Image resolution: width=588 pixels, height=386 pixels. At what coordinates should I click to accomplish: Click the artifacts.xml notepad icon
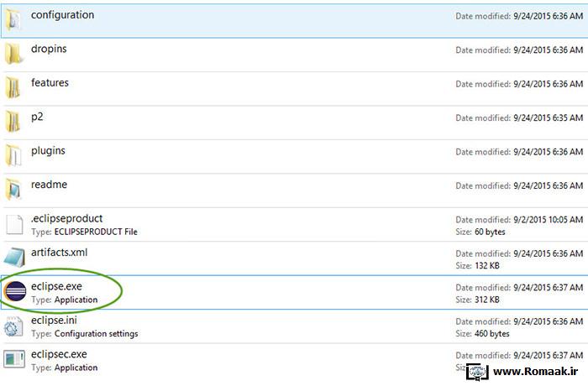14,258
